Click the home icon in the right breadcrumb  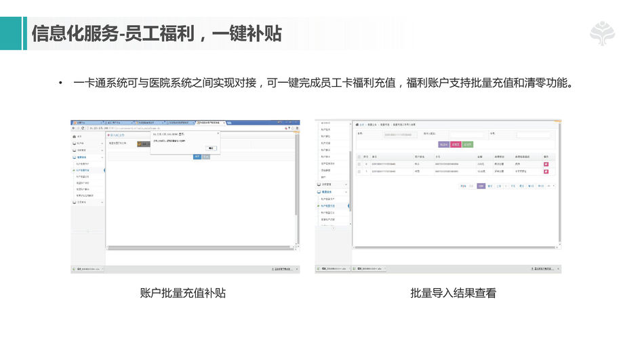tap(357, 125)
